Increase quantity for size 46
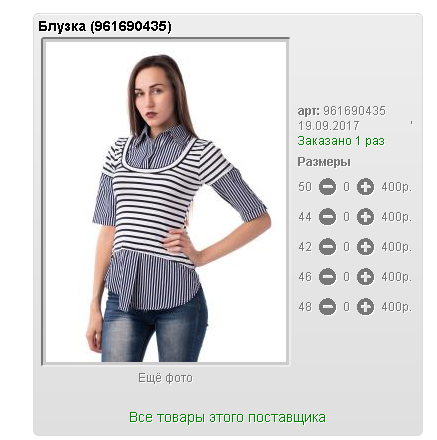The image size is (437, 440). pos(365,277)
